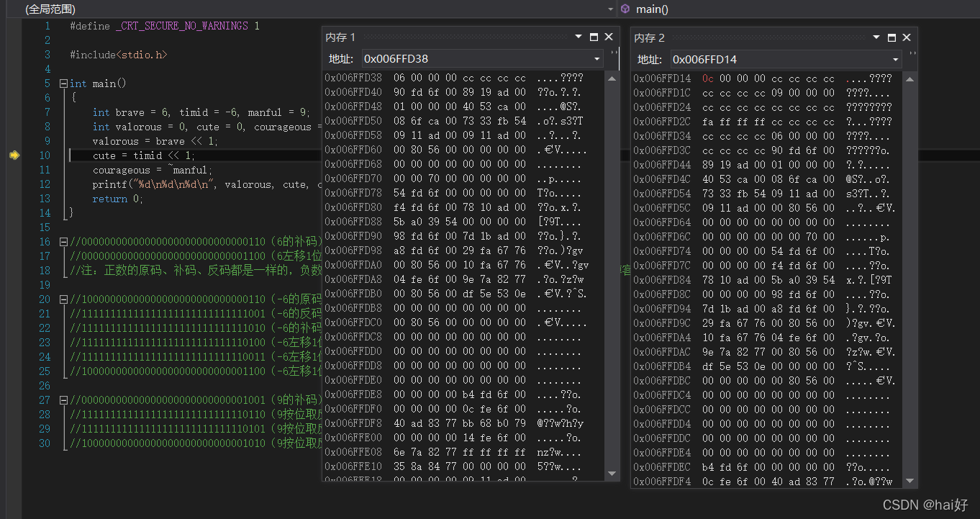Click memory row 0x006FFDF8 in 内存 1
The width and height of the screenshot is (980, 519).
click(x=454, y=423)
